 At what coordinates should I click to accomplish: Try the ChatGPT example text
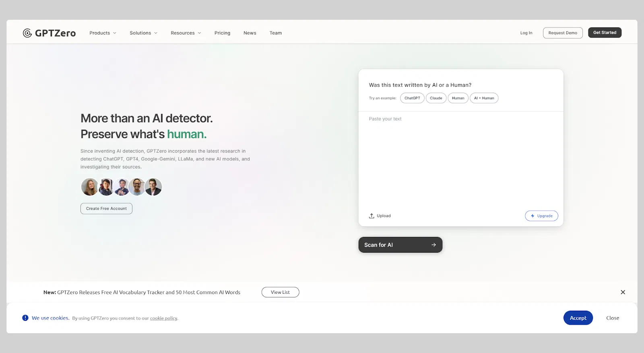(x=412, y=98)
